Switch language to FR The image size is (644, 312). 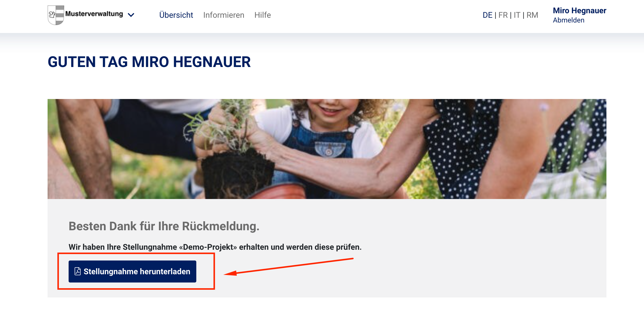pyautogui.click(x=503, y=15)
